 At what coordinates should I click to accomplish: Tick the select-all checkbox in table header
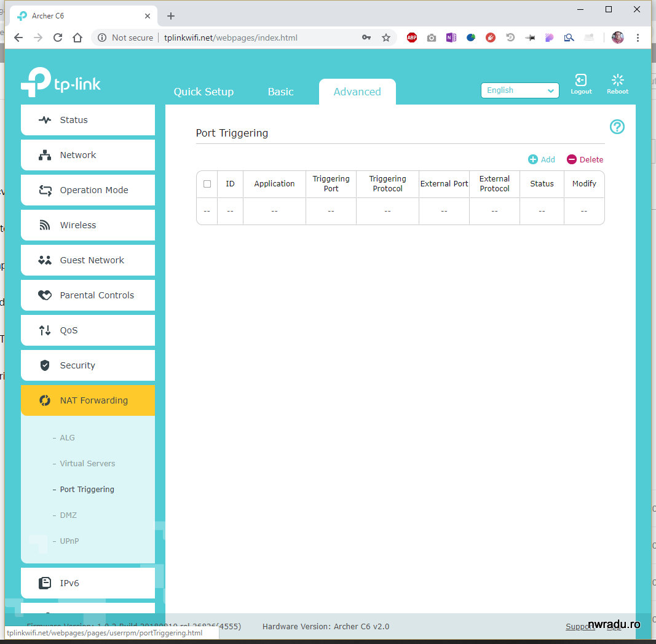207,184
